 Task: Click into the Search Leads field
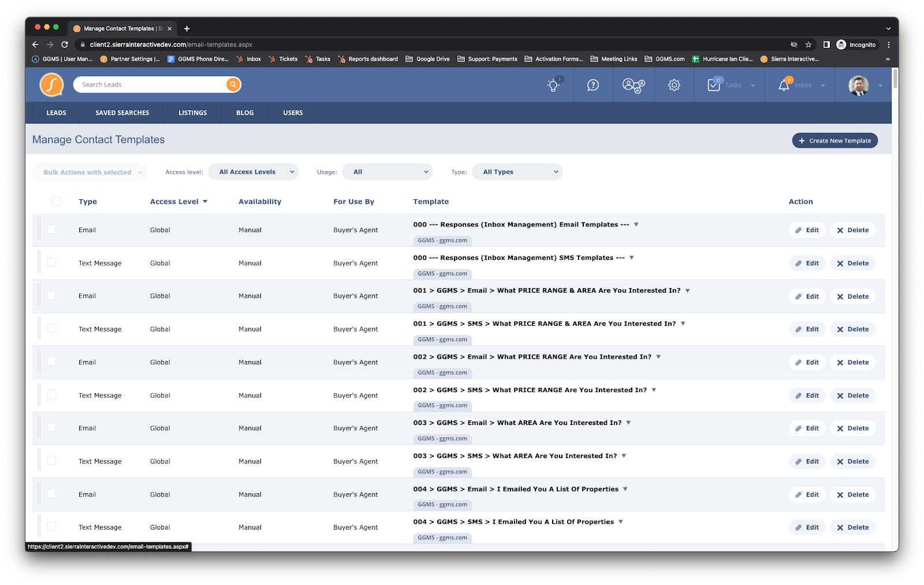[x=150, y=85]
